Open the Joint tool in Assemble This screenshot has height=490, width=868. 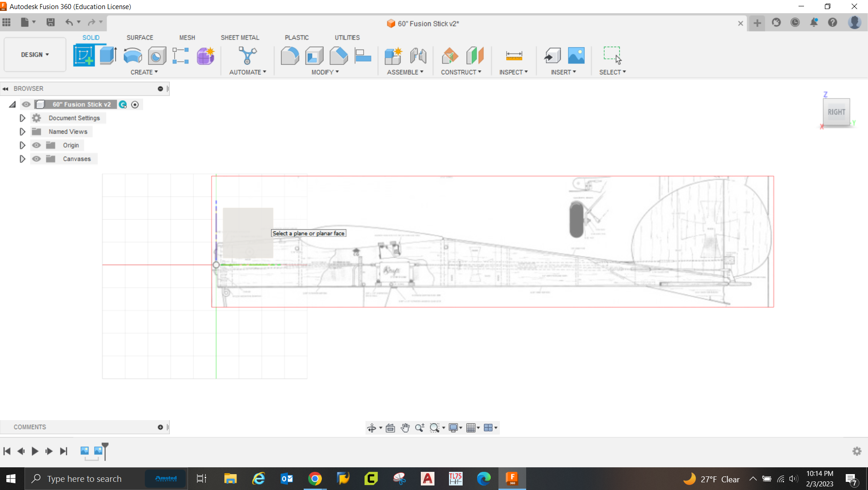418,56
